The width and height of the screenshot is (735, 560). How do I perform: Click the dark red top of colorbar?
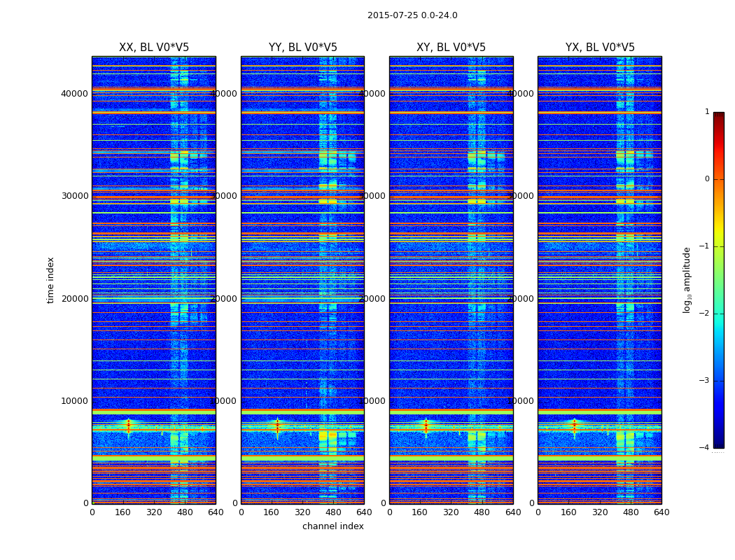click(719, 115)
